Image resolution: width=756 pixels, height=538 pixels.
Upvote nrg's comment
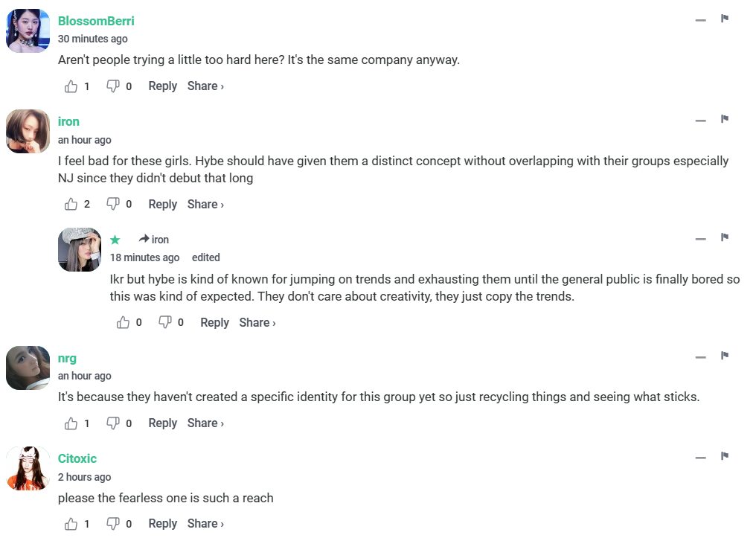click(x=71, y=423)
